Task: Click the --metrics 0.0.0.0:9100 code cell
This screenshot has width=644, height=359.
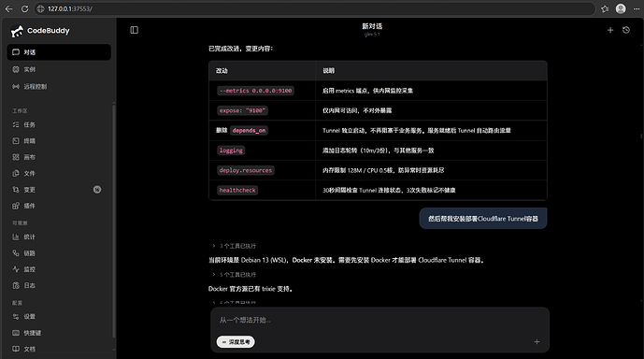Action: [x=255, y=91]
